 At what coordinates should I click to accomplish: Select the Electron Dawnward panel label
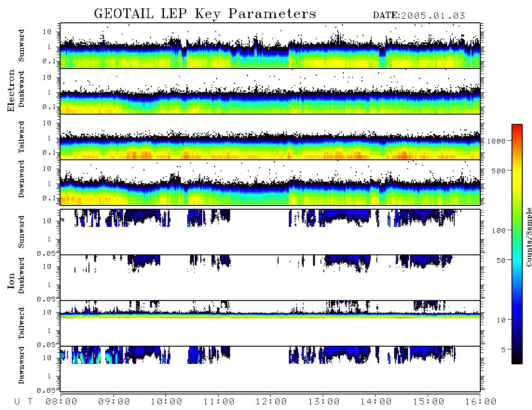[21, 179]
